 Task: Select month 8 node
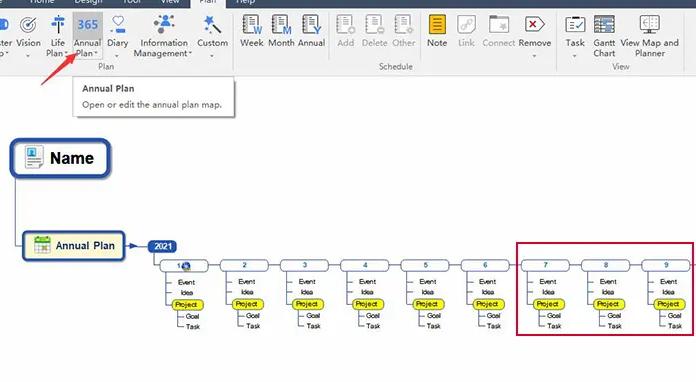(x=606, y=265)
